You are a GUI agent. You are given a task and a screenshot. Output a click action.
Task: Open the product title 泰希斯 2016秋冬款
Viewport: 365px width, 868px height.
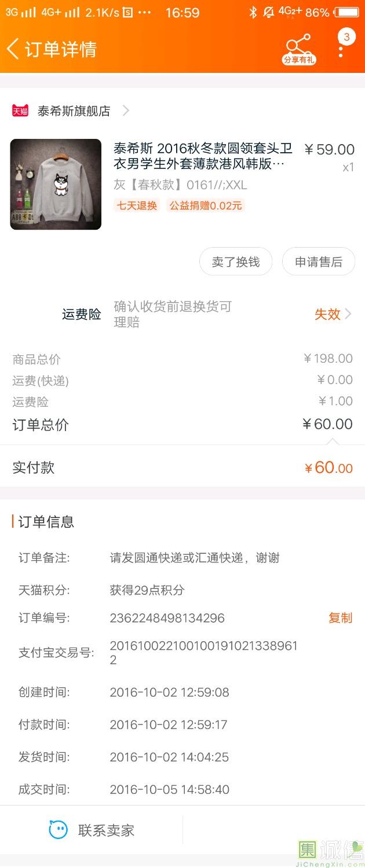point(203,156)
